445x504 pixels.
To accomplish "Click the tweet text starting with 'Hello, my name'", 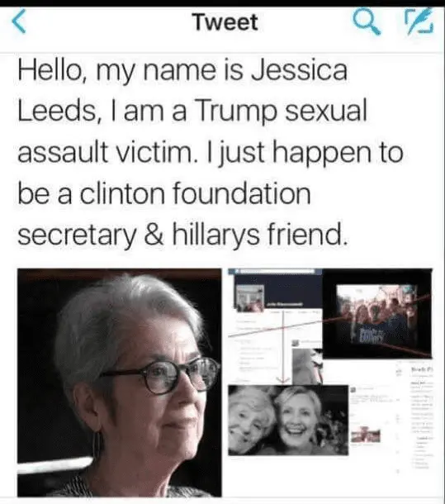I will coord(211,152).
